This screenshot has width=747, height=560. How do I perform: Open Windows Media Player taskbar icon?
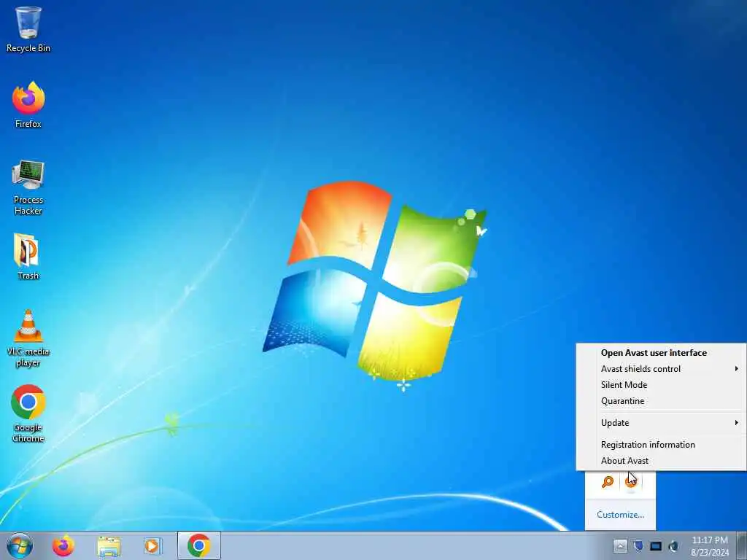(x=153, y=545)
